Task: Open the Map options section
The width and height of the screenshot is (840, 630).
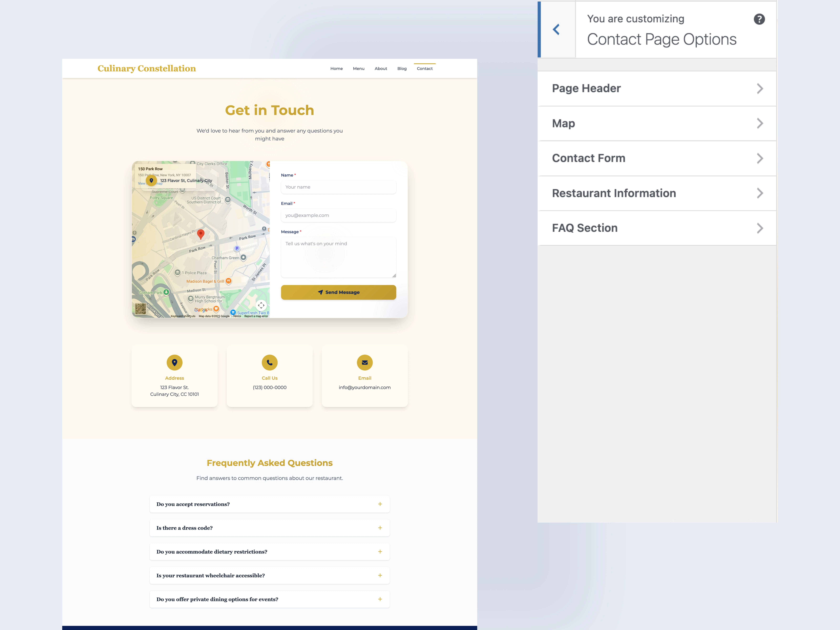Action: pos(657,123)
